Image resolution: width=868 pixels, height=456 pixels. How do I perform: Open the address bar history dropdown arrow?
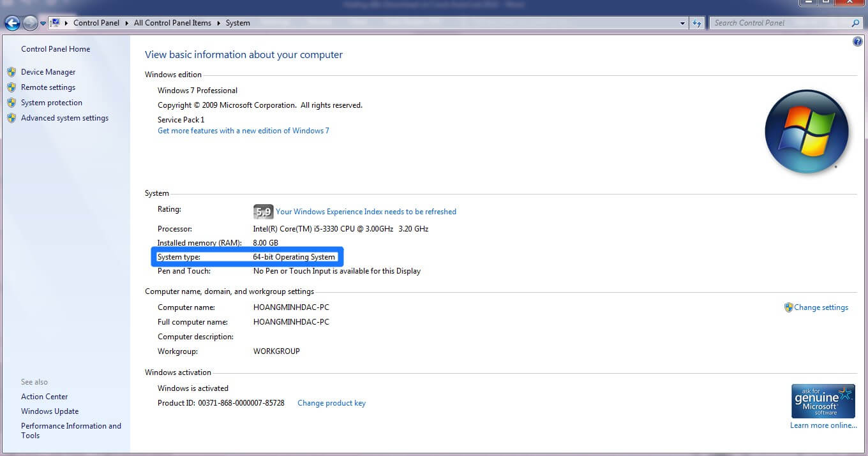tap(683, 23)
